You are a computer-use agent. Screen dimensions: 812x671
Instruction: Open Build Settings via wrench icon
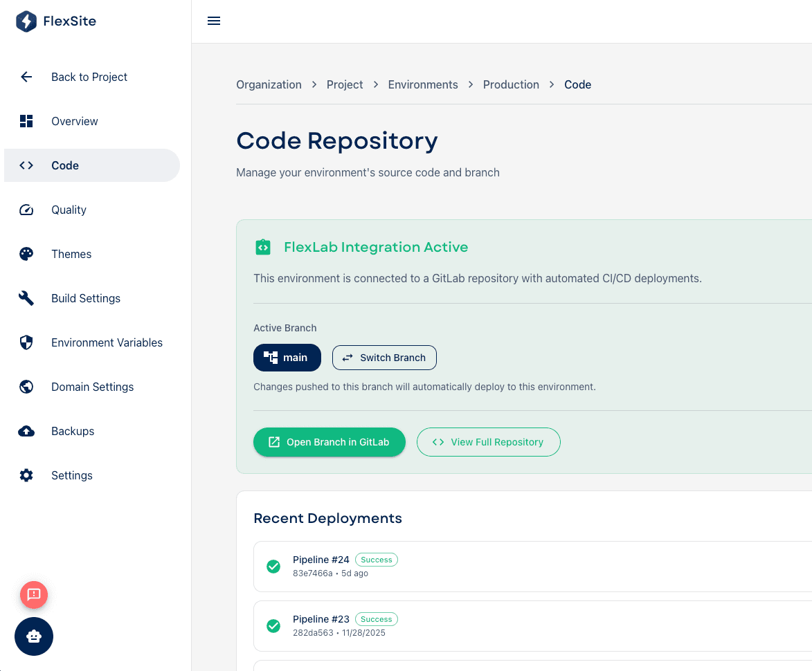(x=26, y=298)
